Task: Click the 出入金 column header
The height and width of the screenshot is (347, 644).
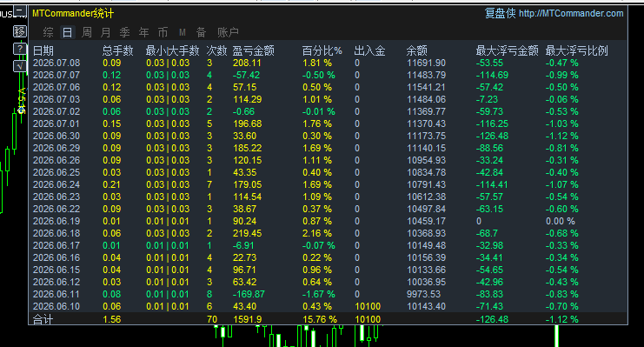Action: pos(369,51)
